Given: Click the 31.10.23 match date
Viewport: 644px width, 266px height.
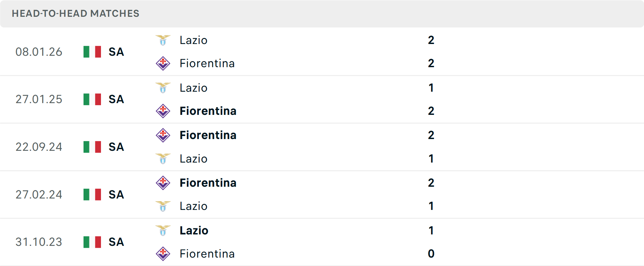Looking at the screenshot, I should click(39, 242).
